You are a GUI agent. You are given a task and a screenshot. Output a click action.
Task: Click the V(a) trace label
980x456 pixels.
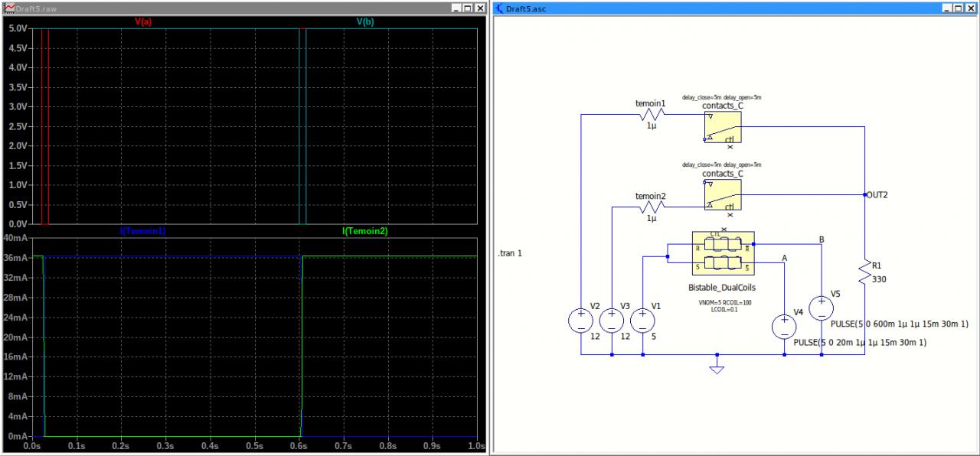(x=143, y=22)
